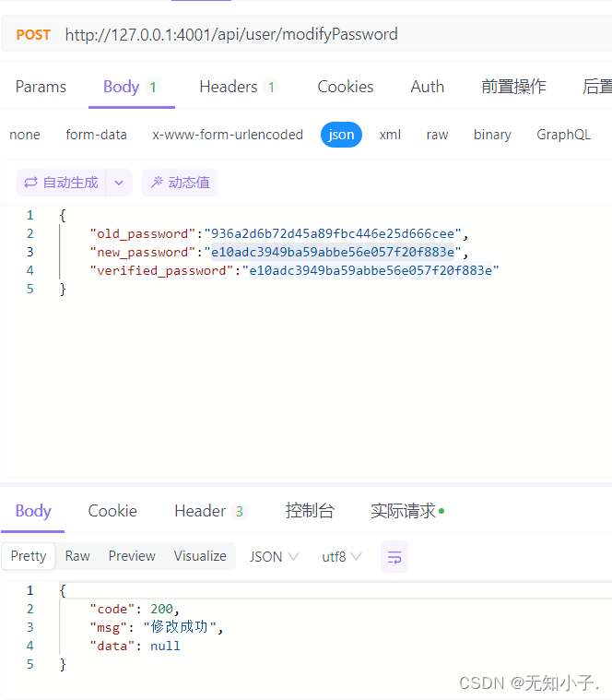The image size is (612, 700).
Task: Select the json body type
Action: (341, 135)
